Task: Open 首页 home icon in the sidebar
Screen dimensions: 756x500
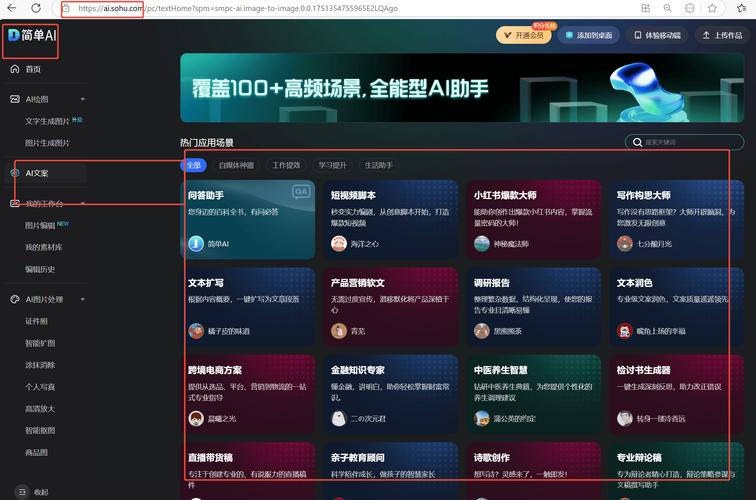Action: [x=15, y=69]
